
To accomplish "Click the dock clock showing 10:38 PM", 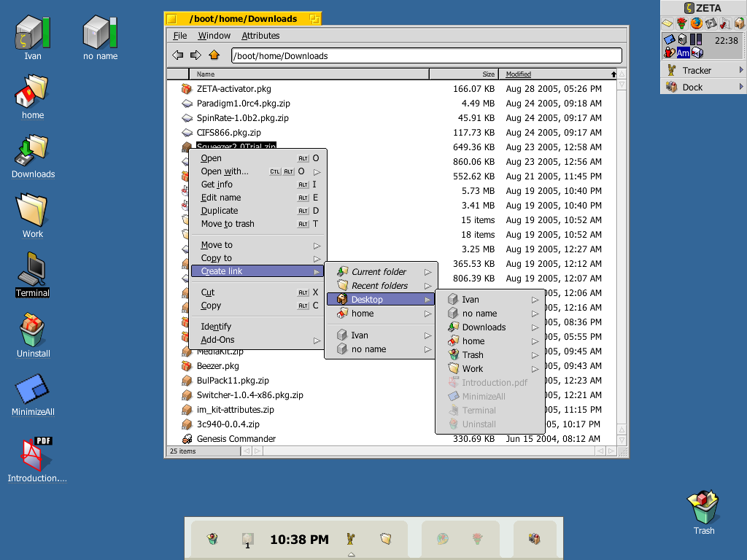I will point(299,540).
